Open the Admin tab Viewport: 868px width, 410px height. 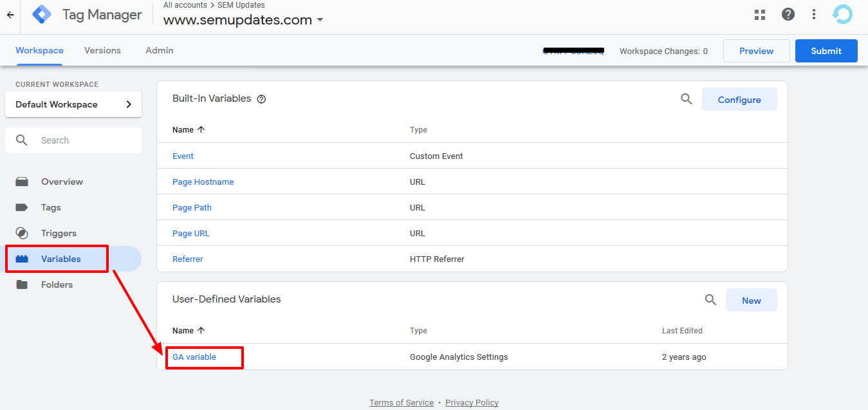click(x=159, y=50)
